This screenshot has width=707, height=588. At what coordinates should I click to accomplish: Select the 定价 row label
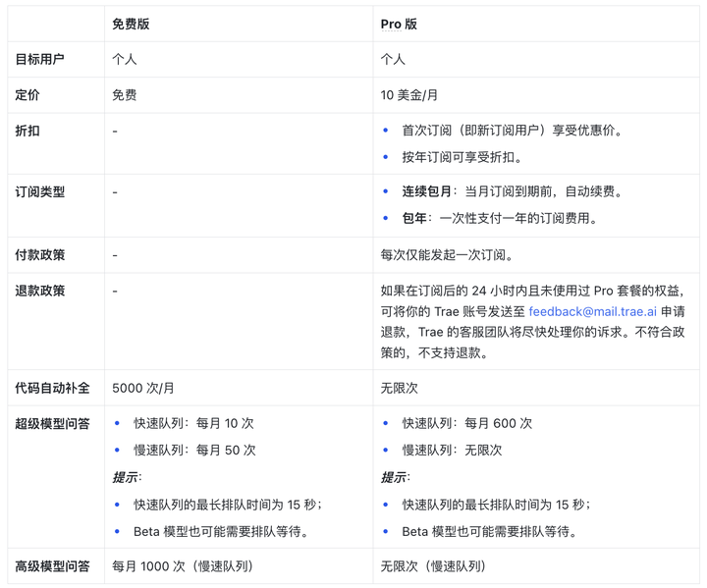[x=27, y=95]
